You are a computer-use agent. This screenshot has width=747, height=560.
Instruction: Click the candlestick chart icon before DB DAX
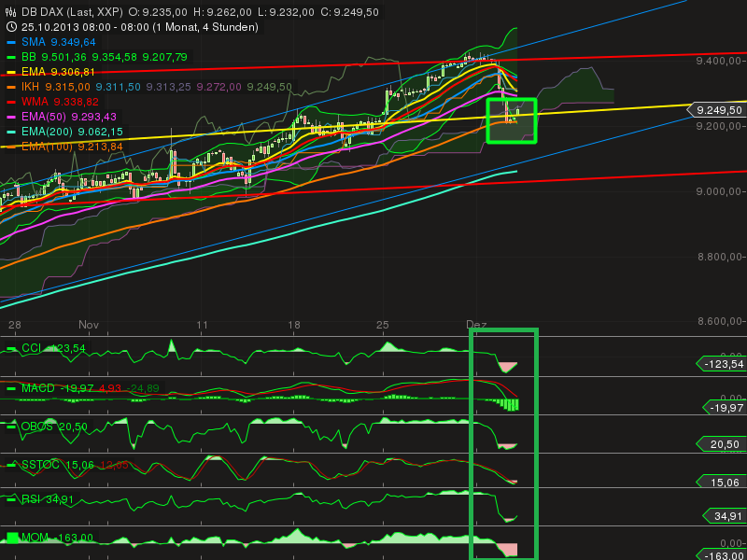tap(10, 10)
